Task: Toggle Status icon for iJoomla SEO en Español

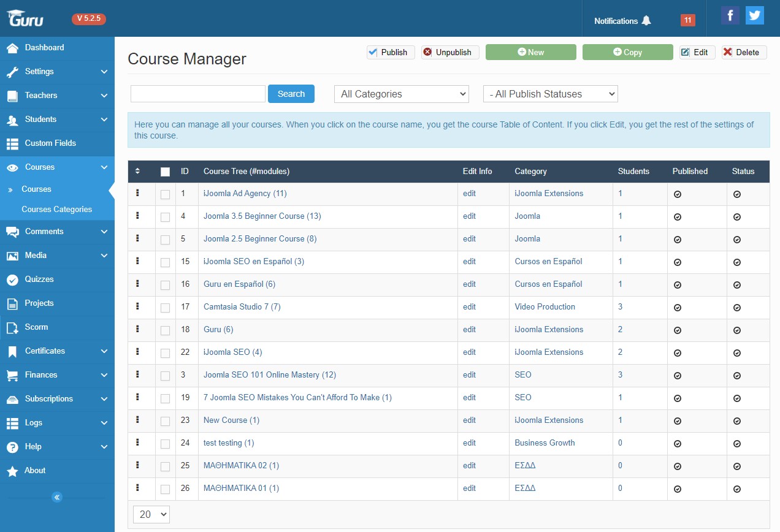Action: [737, 262]
